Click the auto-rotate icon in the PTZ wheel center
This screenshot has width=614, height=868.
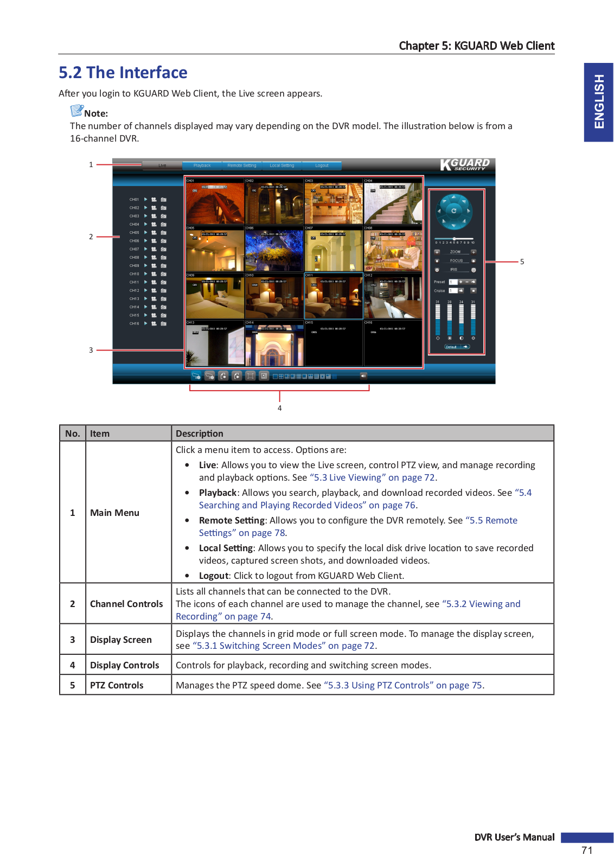click(x=454, y=211)
